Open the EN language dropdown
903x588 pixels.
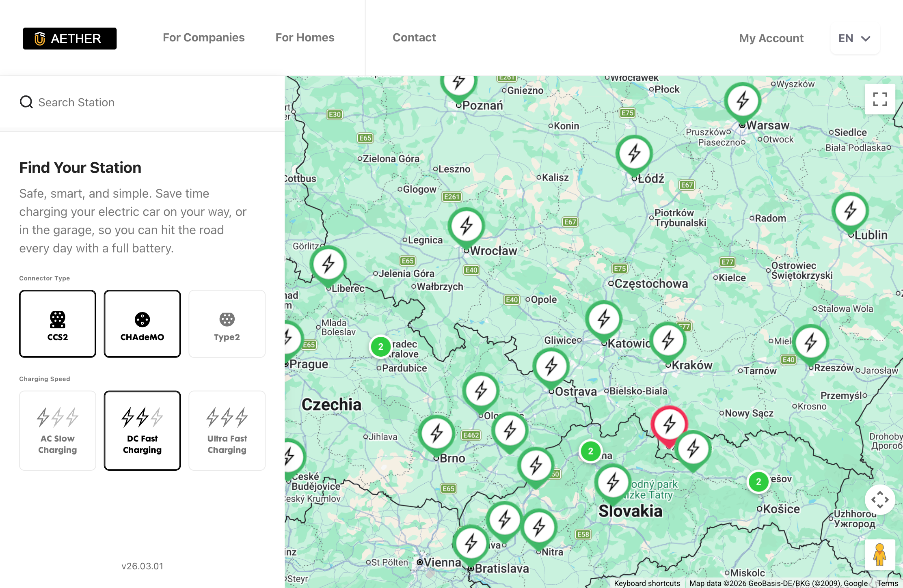pyautogui.click(x=855, y=38)
